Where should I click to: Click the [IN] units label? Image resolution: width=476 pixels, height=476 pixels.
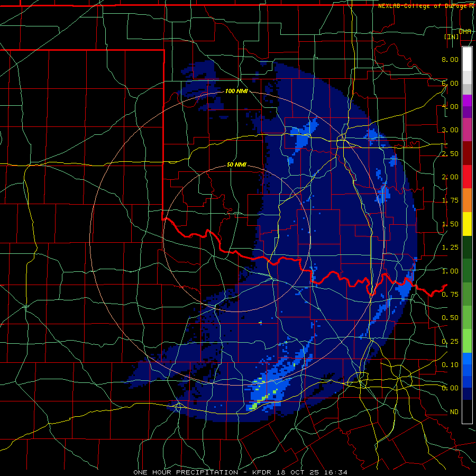452,36
